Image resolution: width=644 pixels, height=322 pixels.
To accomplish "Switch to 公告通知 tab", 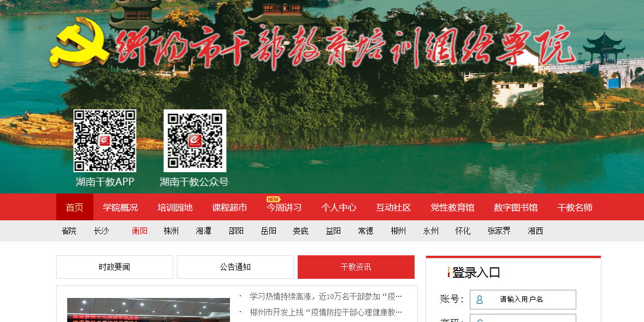I will tap(235, 267).
